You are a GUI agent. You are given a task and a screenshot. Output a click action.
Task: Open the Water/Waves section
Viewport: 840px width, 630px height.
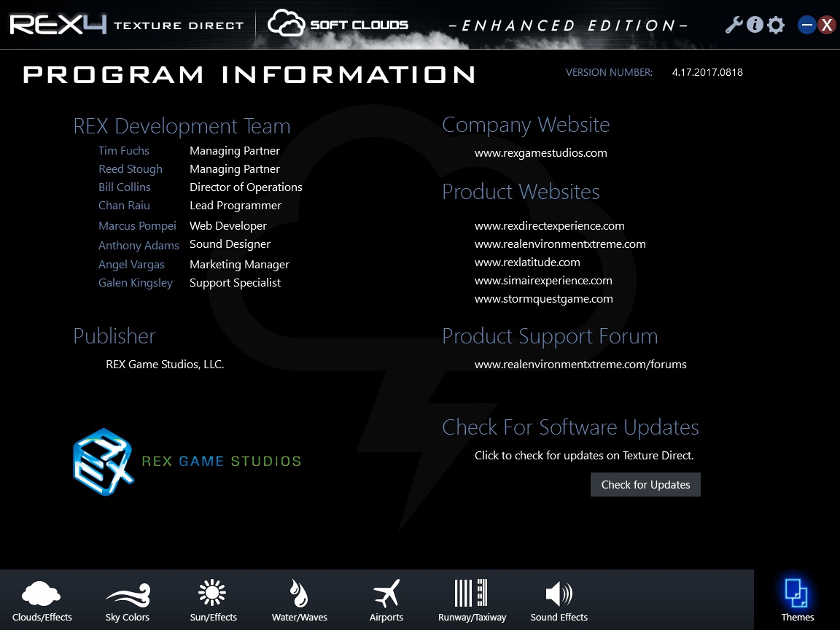pos(299,601)
